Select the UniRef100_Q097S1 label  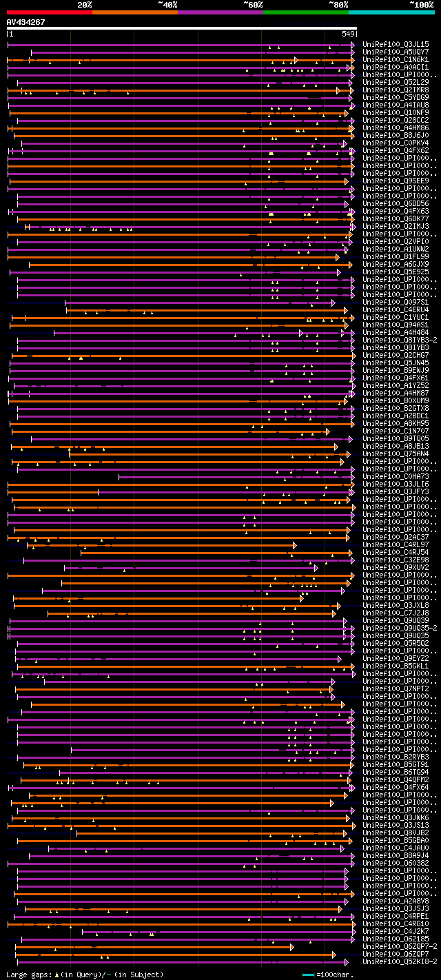(396, 302)
